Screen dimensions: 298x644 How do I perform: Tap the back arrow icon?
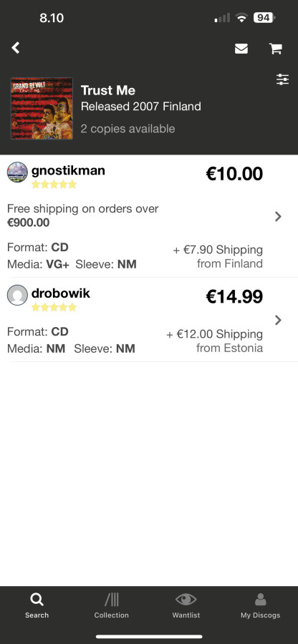point(16,48)
